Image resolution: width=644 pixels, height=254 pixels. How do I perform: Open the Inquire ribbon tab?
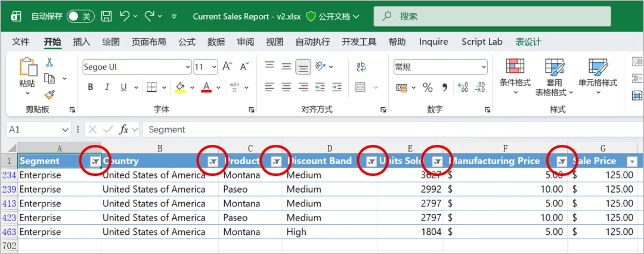434,42
